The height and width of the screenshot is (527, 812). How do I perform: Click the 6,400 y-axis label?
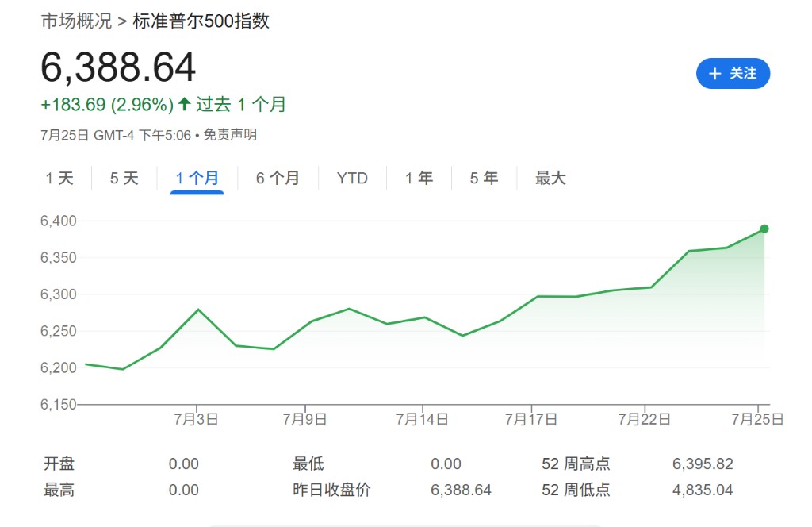click(x=59, y=221)
